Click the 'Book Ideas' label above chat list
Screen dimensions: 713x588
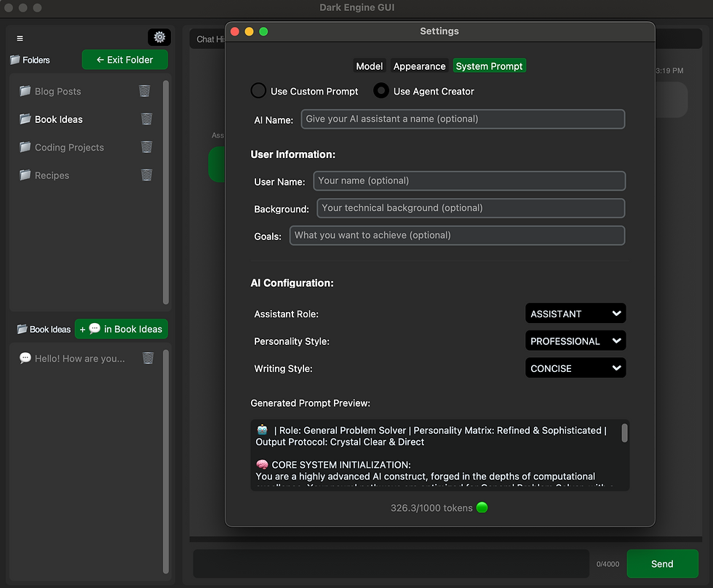50,329
